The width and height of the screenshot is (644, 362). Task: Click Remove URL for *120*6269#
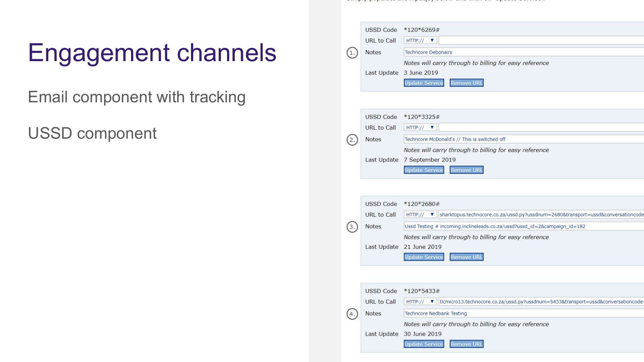[466, 83]
